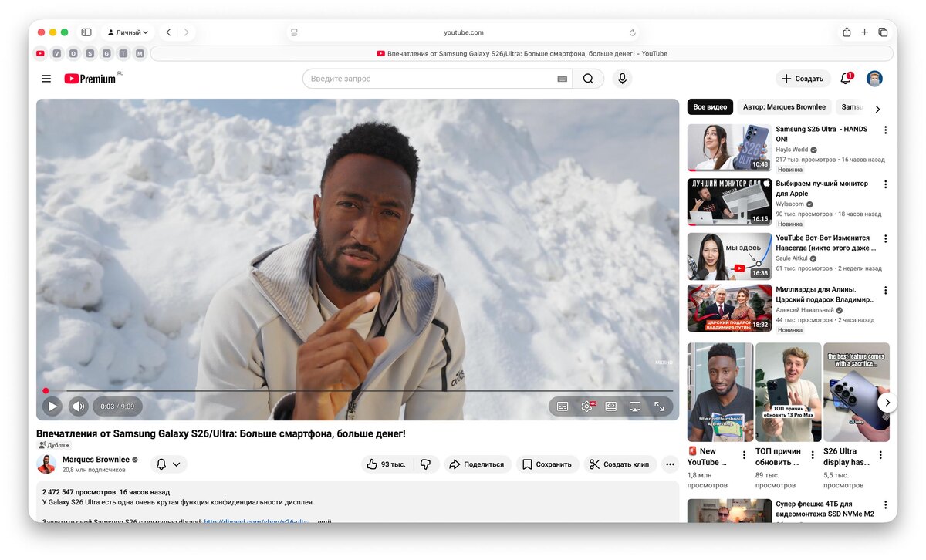Screen dimensions: 926x560
Task: Open a new Safari tab with the plus
Action: [x=864, y=32]
